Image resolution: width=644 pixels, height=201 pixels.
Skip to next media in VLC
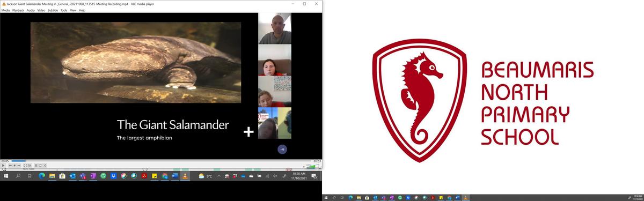click(x=19, y=165)
